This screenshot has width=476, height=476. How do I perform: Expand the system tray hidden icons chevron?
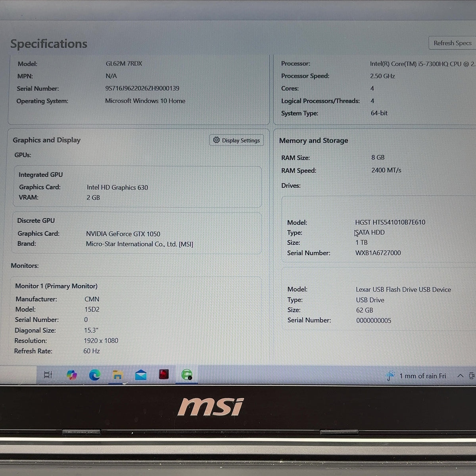460,376
